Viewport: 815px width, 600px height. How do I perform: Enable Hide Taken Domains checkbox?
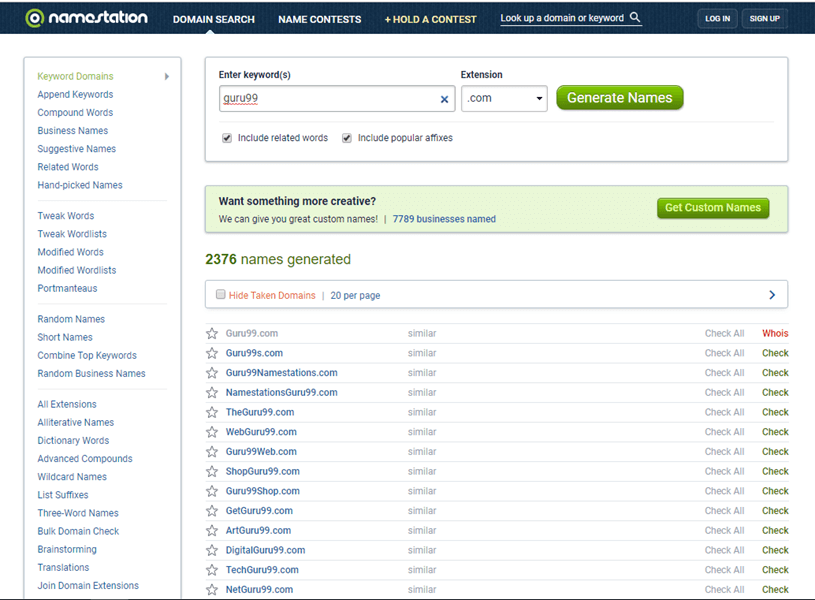point(221,295)
